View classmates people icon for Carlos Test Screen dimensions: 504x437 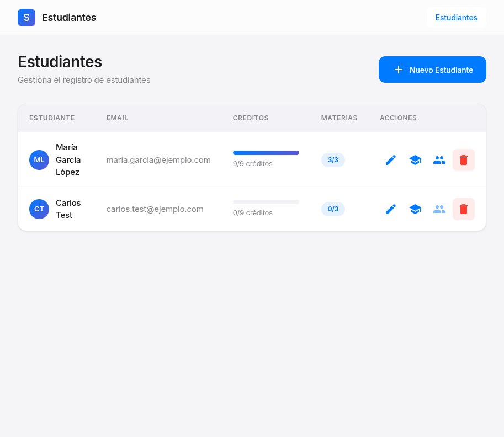(439, 209)
